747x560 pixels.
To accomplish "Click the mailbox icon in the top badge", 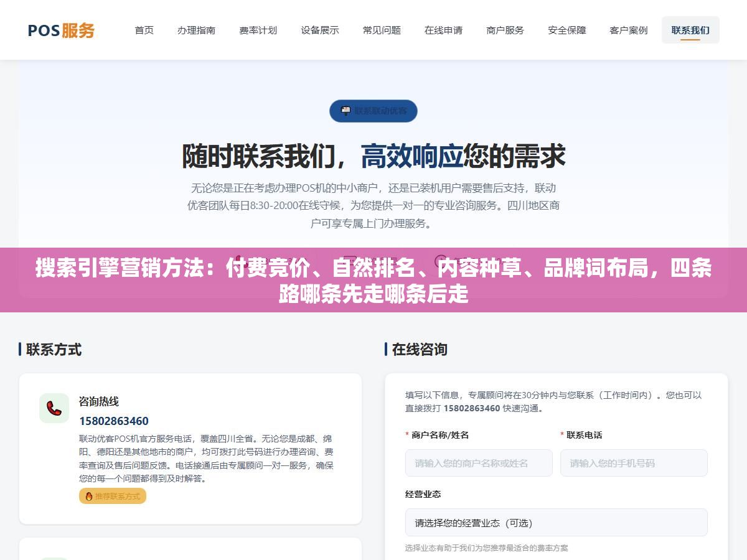I will tap(346, 111).
